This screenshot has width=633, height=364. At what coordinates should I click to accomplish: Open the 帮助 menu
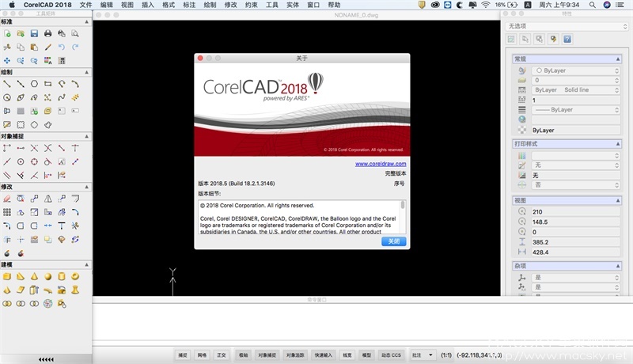click(x=334, y=5)
